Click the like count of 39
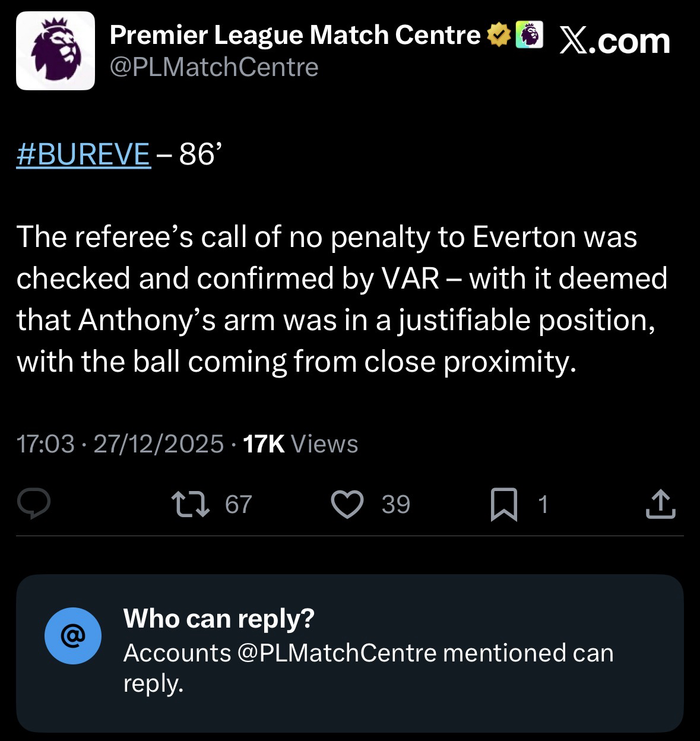 coord(395,504)
